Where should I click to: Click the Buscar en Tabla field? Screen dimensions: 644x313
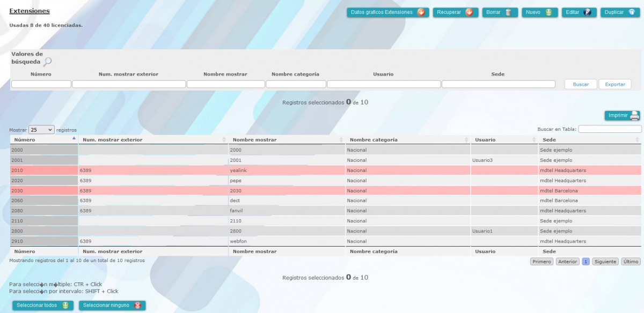click(610, 129)
